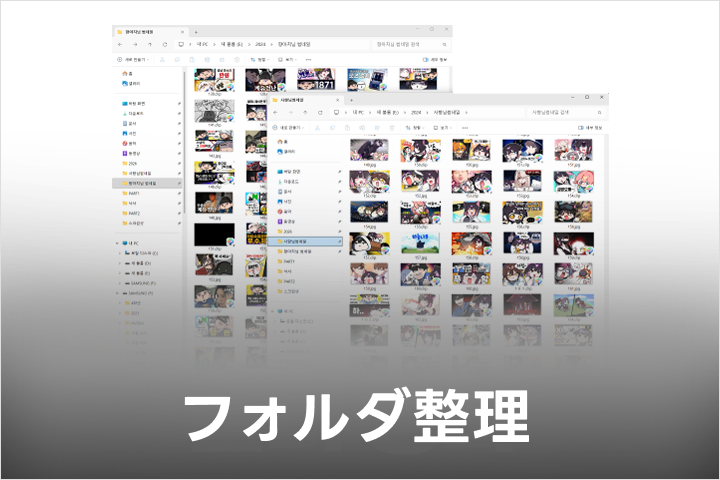
Task: Click Cut scissors icon in front window toolbar
Action: (x=317, y=128)
